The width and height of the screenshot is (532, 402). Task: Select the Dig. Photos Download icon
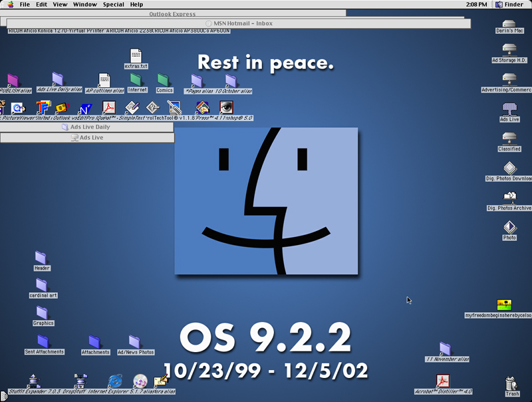[509, 168]
